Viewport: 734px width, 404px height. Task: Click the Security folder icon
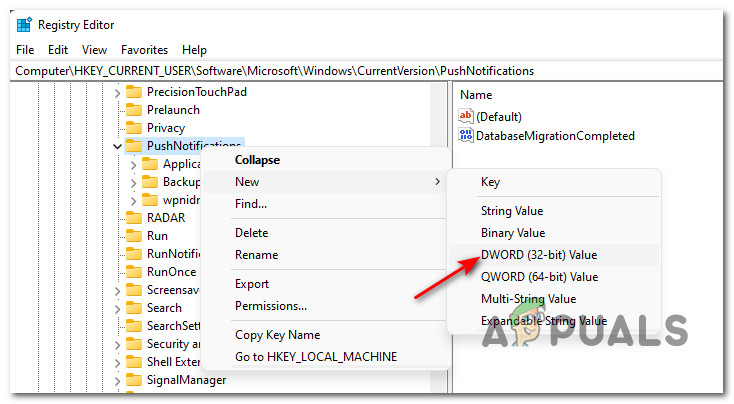134,344
